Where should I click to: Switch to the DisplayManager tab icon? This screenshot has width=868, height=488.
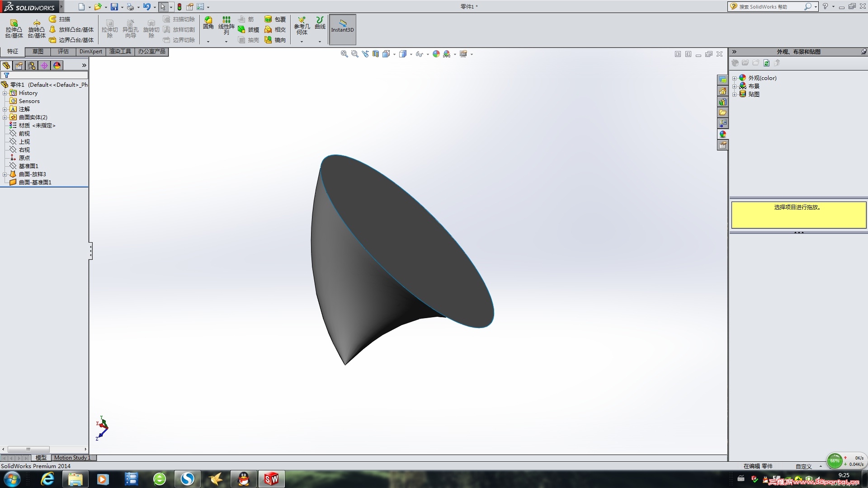tap(57, 66)
